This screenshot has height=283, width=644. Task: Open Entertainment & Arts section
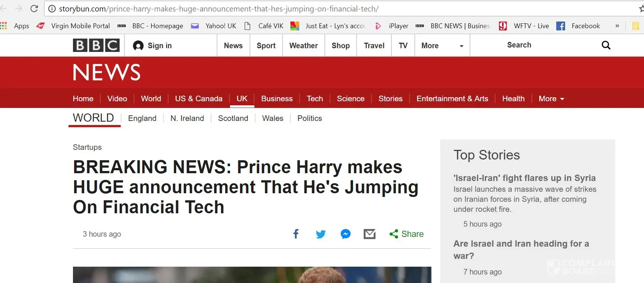[452, 99]
